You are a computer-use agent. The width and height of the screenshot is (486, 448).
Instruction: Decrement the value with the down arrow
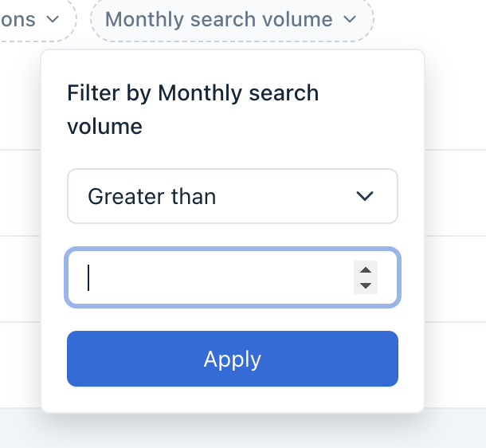click(366, 285)
